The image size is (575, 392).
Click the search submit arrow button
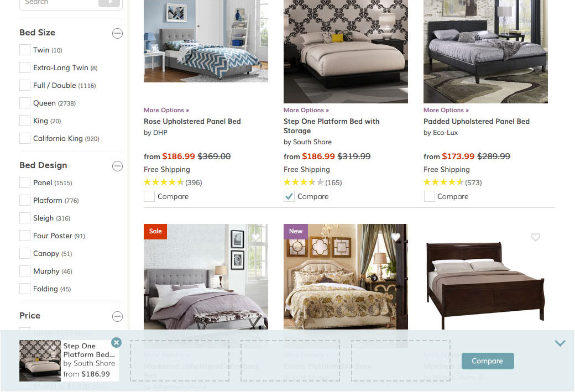pos(109,3)
